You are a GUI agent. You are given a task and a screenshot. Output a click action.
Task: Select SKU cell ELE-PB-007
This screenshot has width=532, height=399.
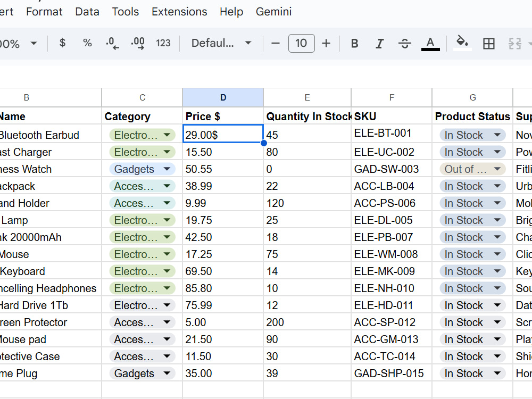392,237
